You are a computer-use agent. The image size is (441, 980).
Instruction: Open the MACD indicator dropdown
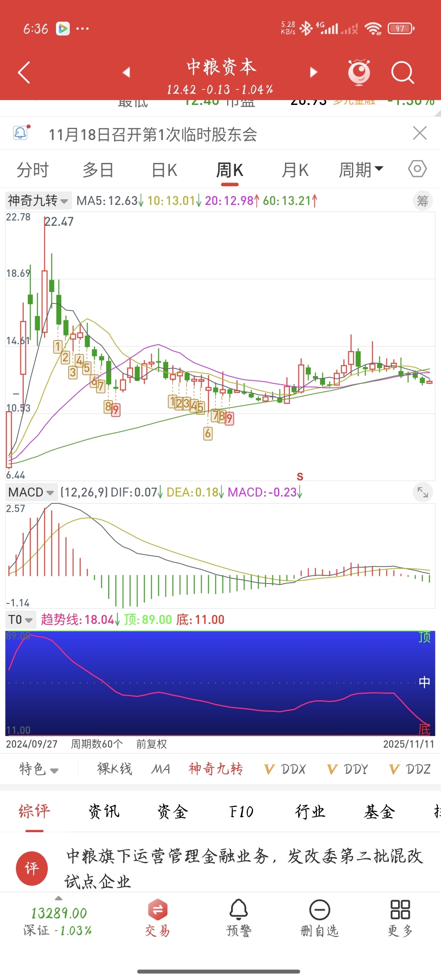pos(31,492)
